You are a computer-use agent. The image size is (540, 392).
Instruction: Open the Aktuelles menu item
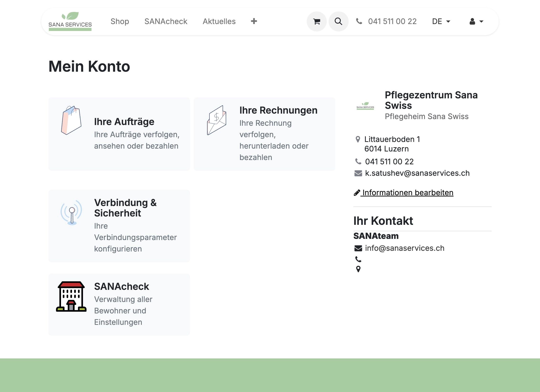[x=219, y=21]
